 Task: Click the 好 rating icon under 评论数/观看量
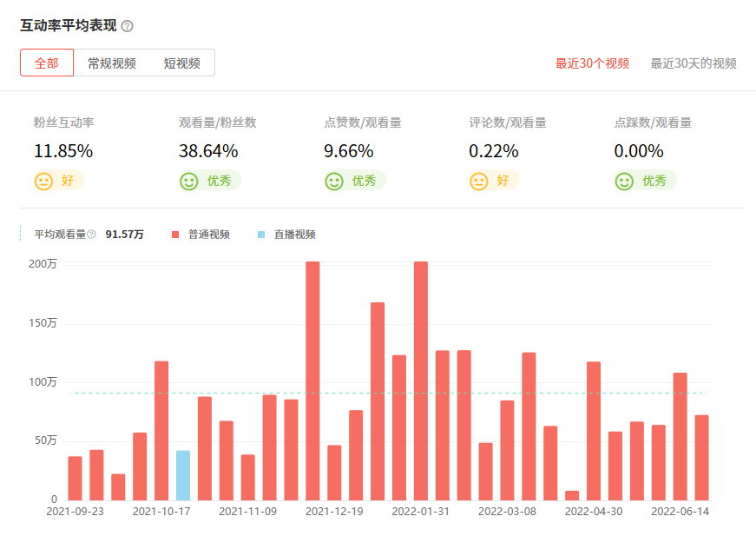[x=478, y=181]
